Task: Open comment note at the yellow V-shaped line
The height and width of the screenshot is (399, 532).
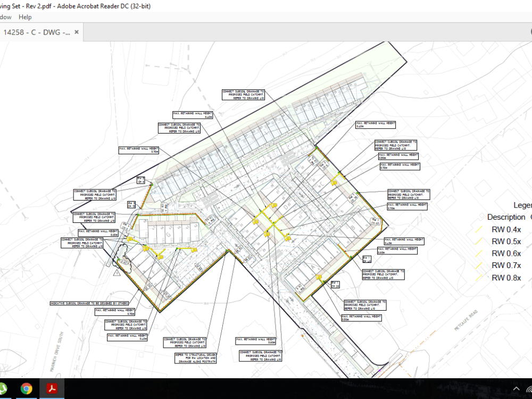Action: 160,257
